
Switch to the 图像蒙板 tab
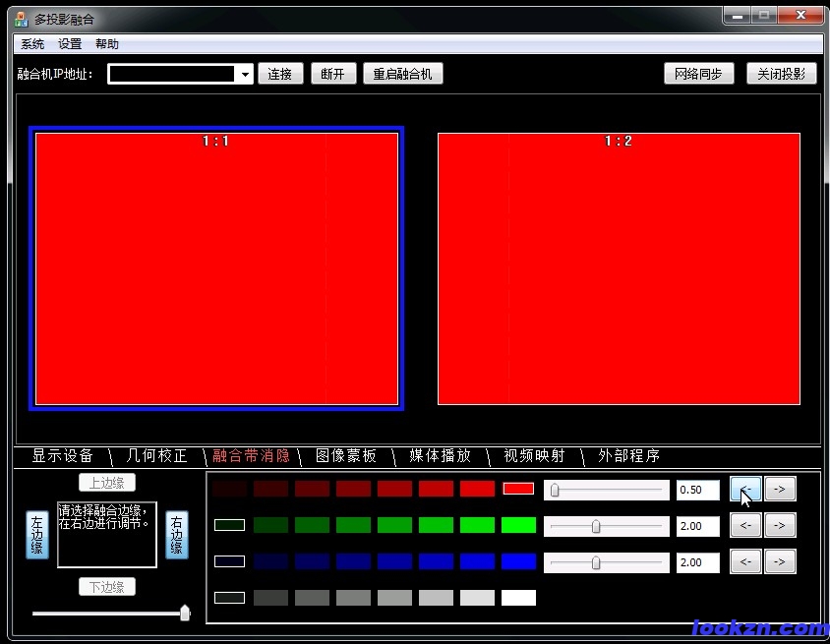coord(346,456)
